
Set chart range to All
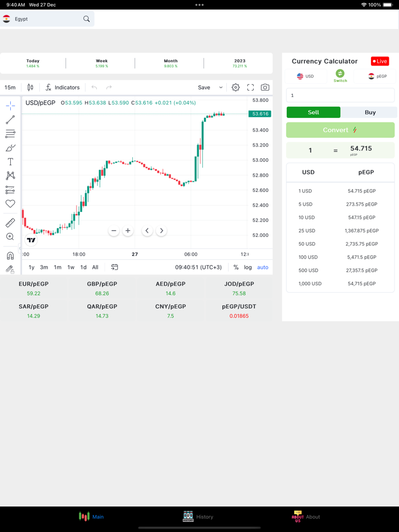95,267
